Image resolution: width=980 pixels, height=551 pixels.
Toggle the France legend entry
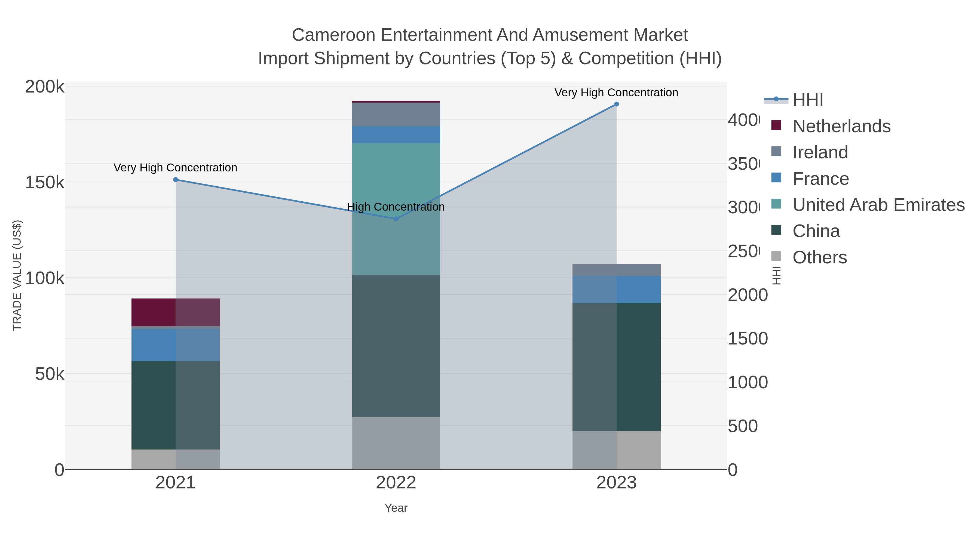(x=810, y=178)
